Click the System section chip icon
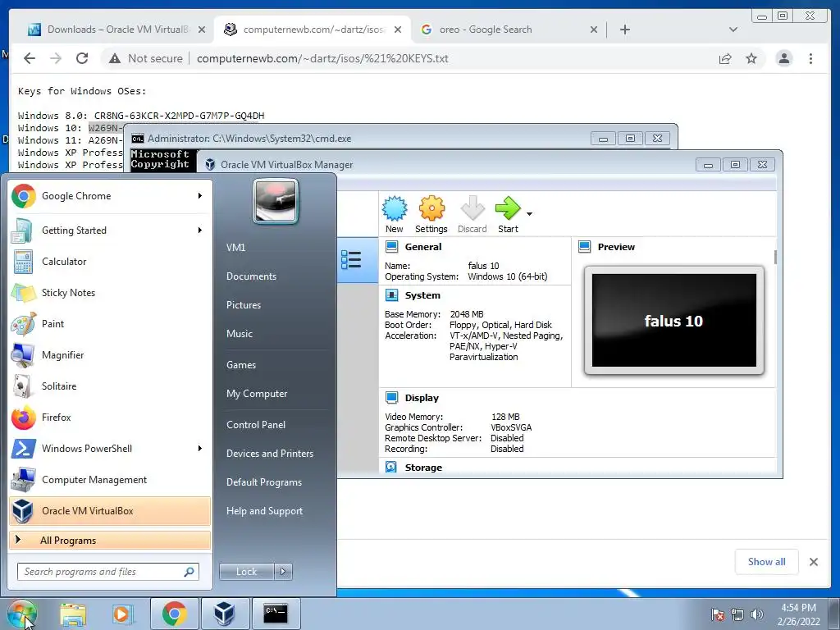840x630 pixels. [391, 295]
